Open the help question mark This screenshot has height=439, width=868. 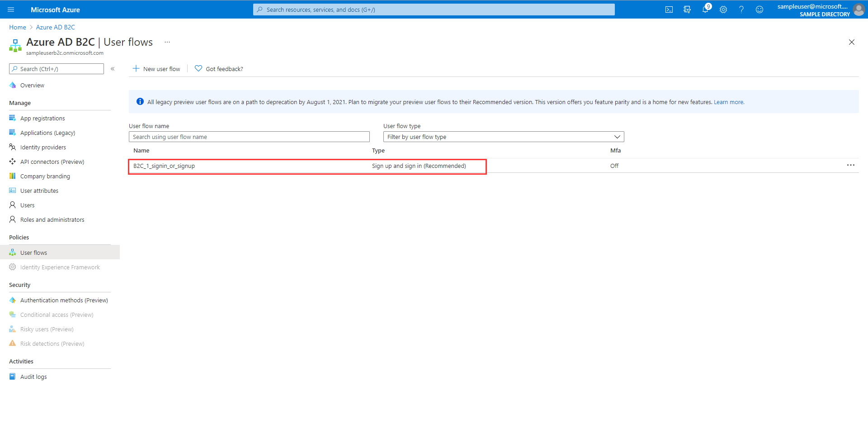(x=741, y=10)
